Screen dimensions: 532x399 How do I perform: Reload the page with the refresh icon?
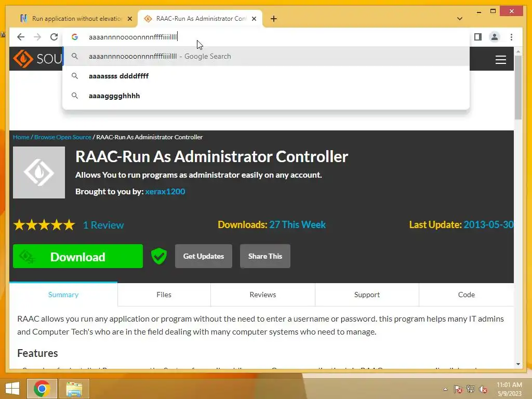(x=54, y=37)
